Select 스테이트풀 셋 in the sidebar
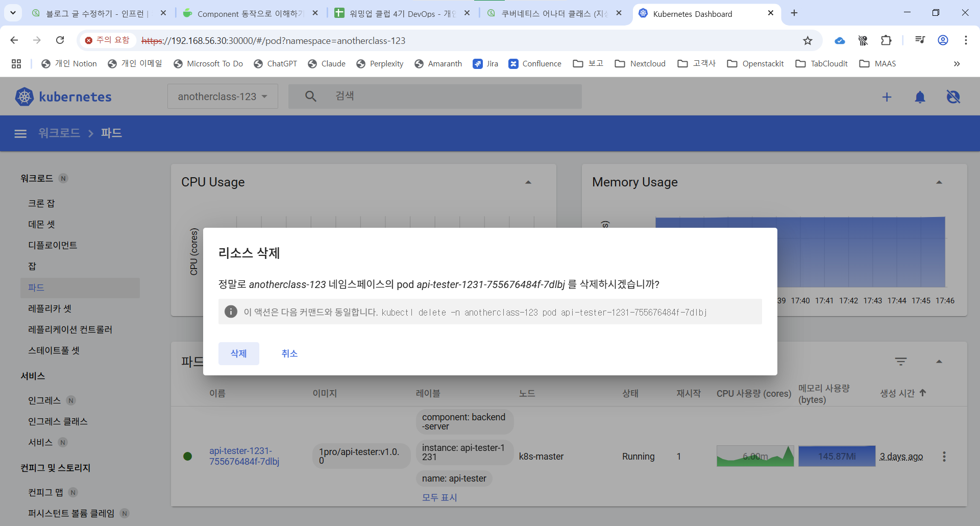The width and height of the screenshot is (980, 526). 54,350
